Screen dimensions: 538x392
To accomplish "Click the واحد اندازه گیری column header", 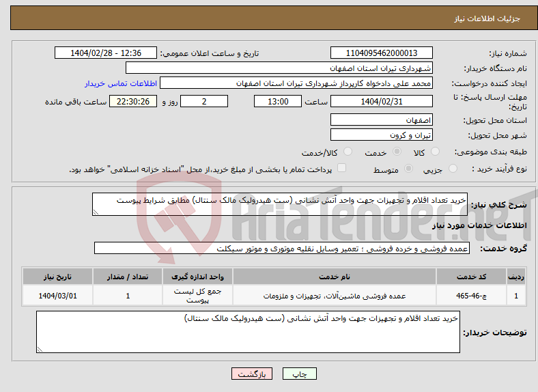I will pyautogui.click(x=197, y=277).
